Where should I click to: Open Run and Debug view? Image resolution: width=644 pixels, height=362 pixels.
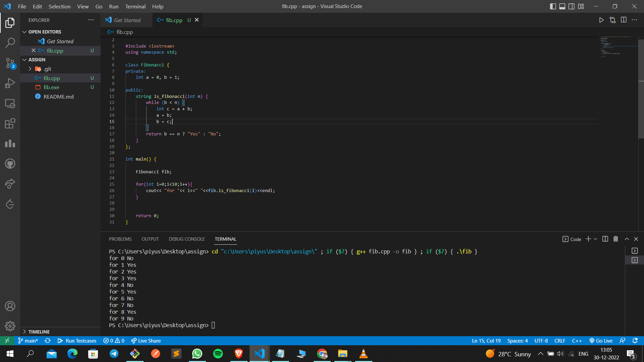(x=10, y=83)
